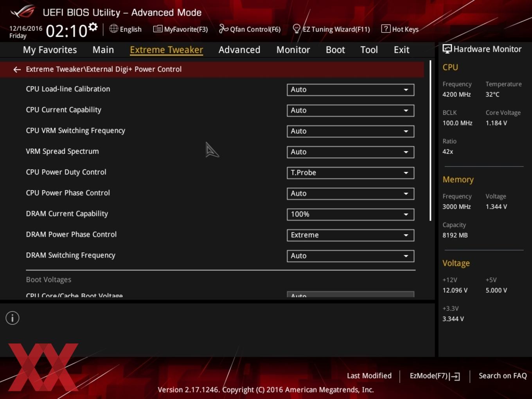This screenshot has height=399, width=532.
Task: Select the DRAM Power Phase Control label
Action: click(x=71, y=234)
